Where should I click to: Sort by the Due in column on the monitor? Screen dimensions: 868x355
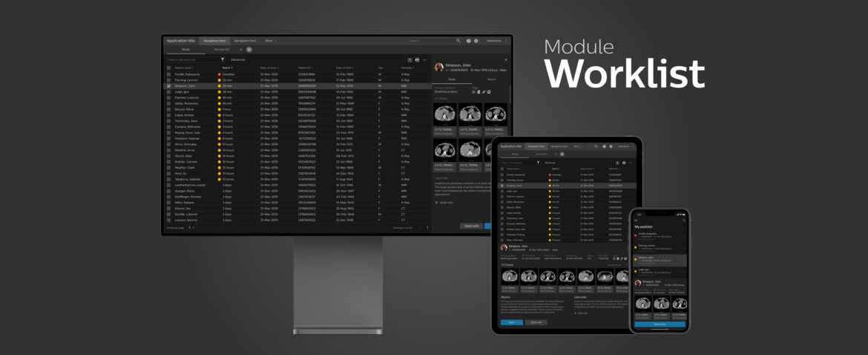228,68
